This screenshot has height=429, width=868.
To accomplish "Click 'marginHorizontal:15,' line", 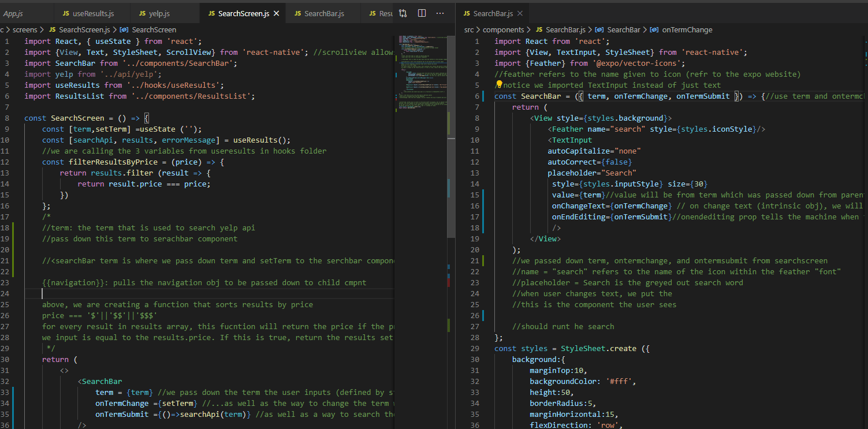I will [574, 414].
